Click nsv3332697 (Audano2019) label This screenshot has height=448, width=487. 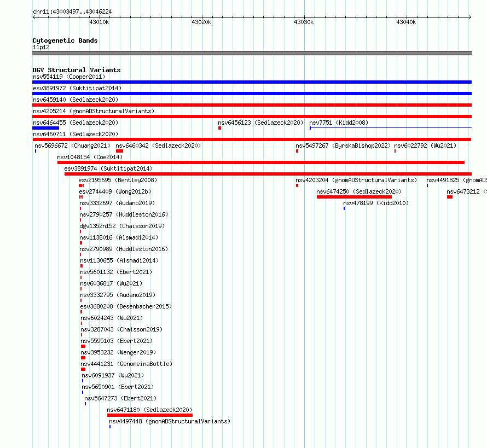(x=117, y=203)
